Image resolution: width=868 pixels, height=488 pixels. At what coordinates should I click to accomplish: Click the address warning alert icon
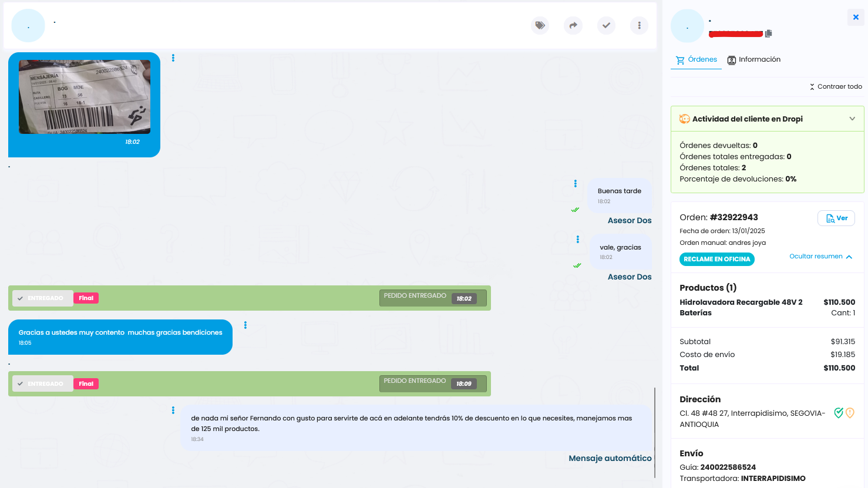850,413
